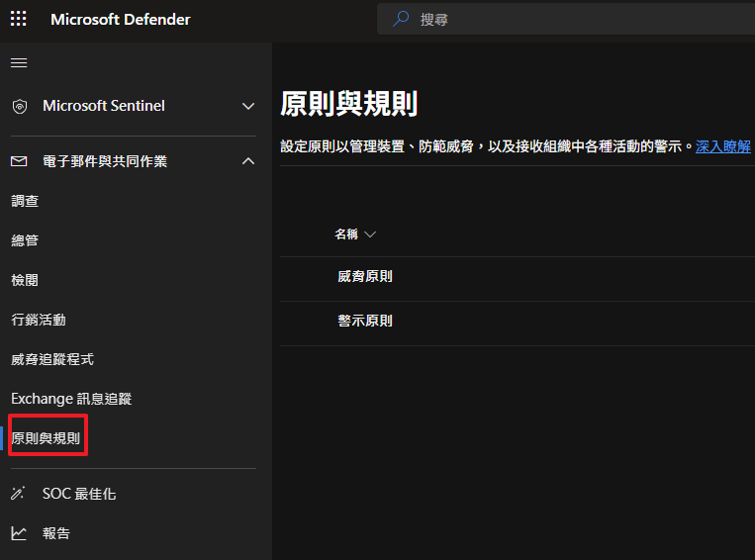Screen dimensions: 755x560
Task: Open the app launcher waffle icon
Action: [x=19, y=20]
